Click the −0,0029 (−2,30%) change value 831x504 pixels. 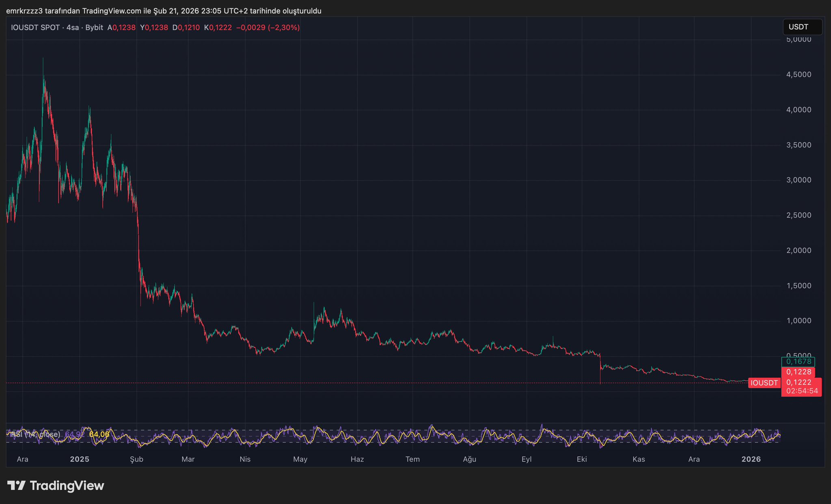click(268, 28)
